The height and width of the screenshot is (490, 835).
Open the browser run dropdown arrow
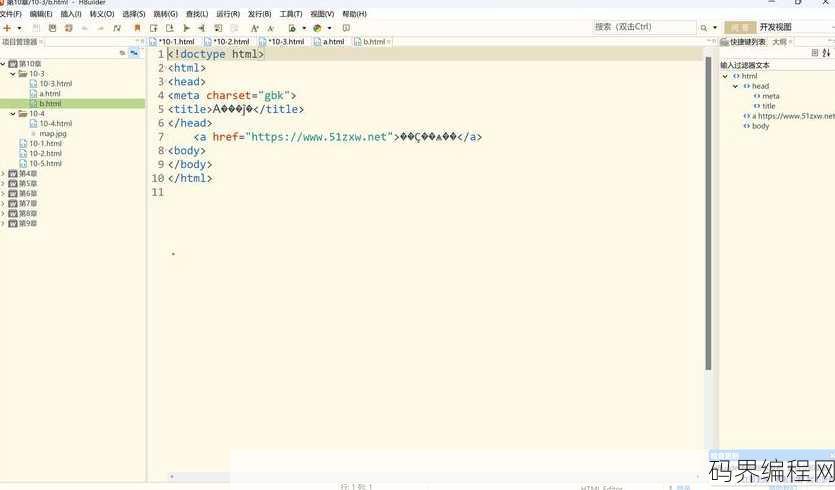point(304,28)
